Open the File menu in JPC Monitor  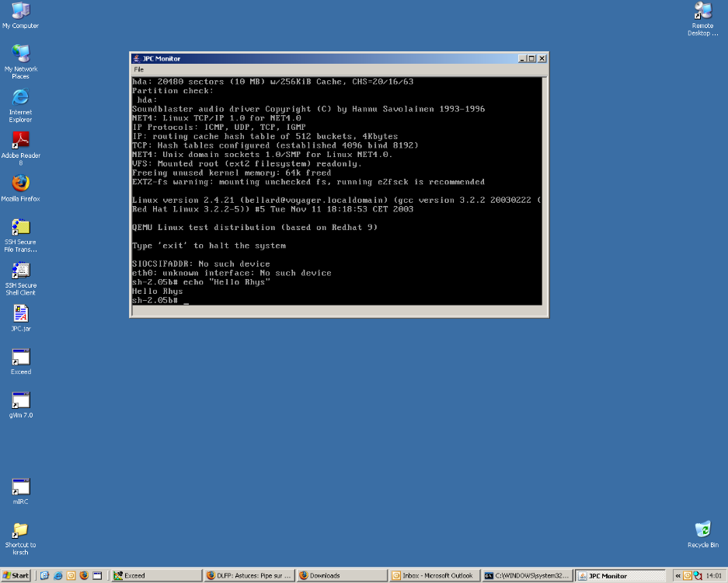click(x=139, y=69)
